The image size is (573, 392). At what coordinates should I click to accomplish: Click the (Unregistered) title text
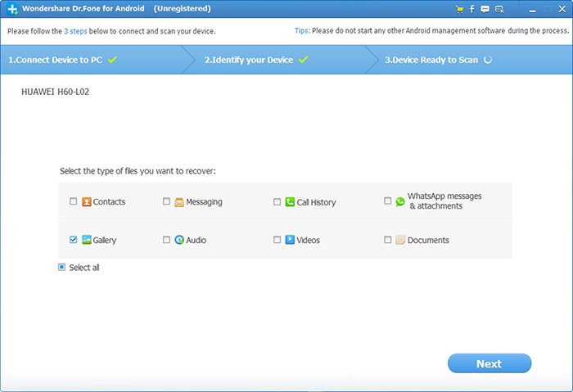click(182, 8)
